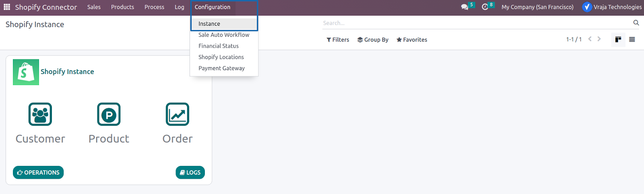Open the Group By dropdown

373,39
